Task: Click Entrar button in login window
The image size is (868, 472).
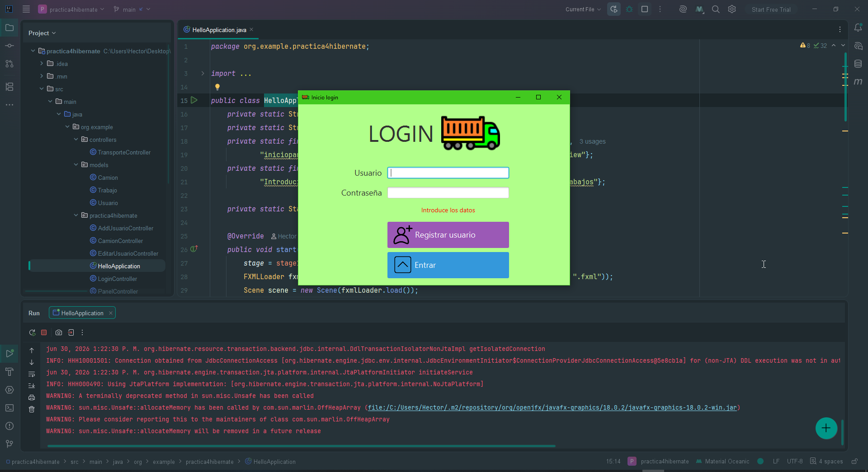Action: [448, 265]
